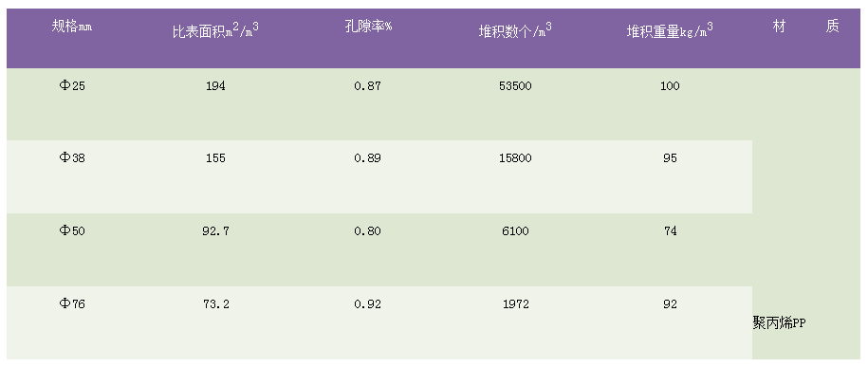
Task: Select the 92.7 surface area cell
Action: tap(215, 230)
